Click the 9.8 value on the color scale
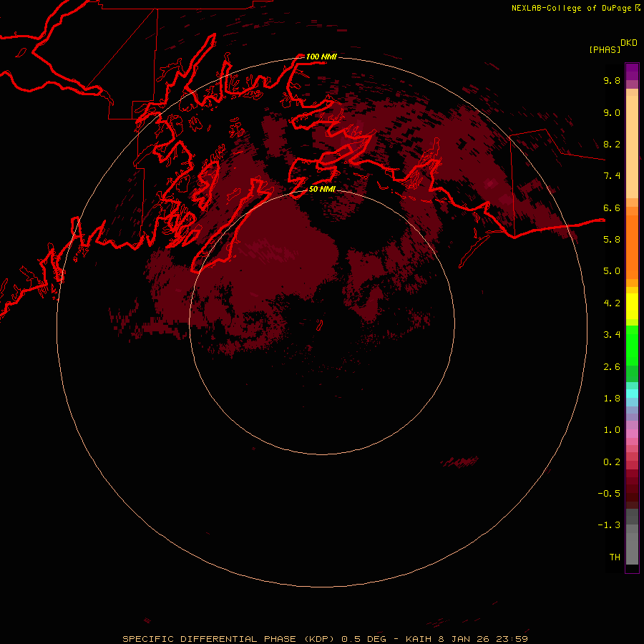The width and height of the screenshot is (644, 644). coord(612,80)
